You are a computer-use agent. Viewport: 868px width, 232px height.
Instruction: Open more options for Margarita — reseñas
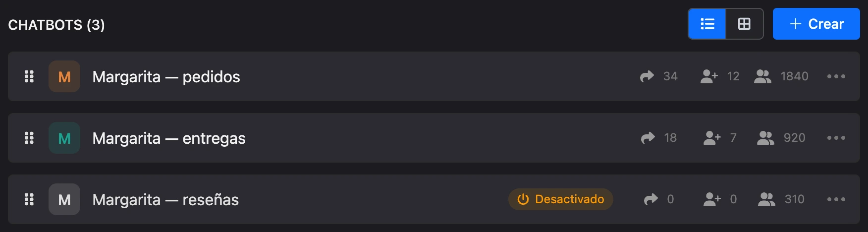coord(836,199)
